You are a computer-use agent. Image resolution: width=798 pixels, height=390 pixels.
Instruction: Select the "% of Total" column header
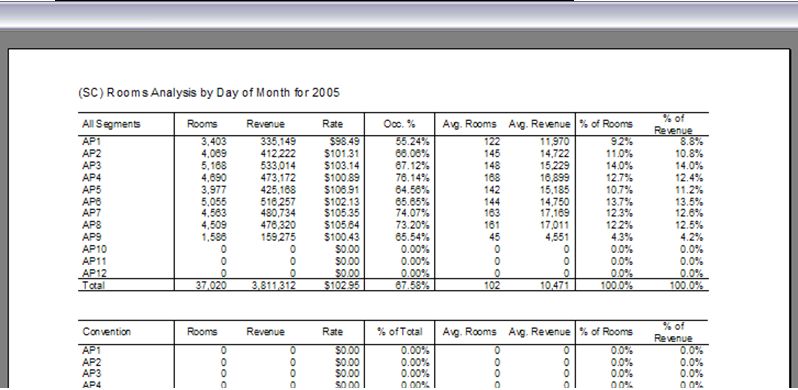pyautogui.click(x=400, y=331)
